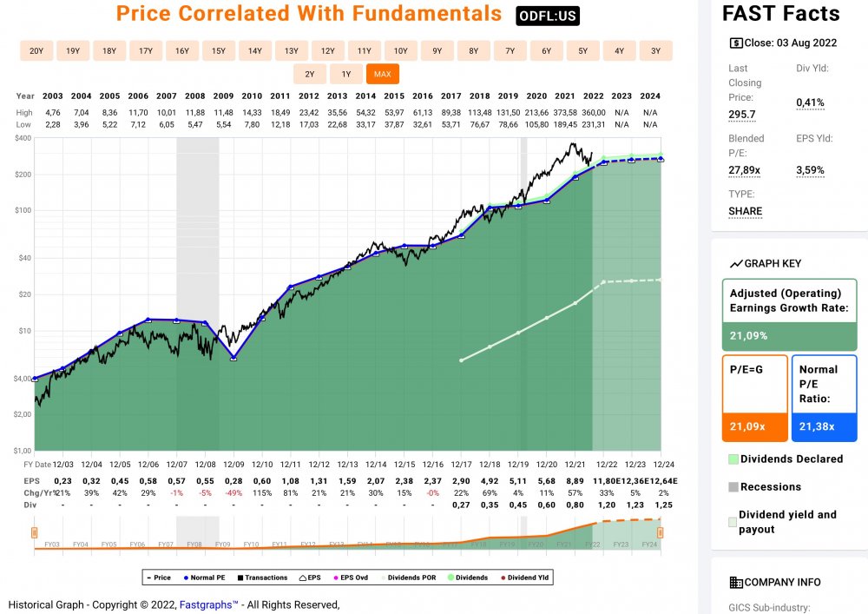Image resolution: width=868 pixels, height=614 pixels.
Task: Select the 5Y time range
Action: pyautogui.click(x=582, y=50)
